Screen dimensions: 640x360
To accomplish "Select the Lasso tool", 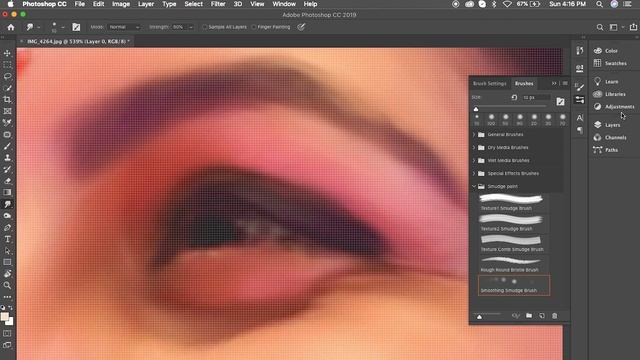I will click(x=7, y=76).
